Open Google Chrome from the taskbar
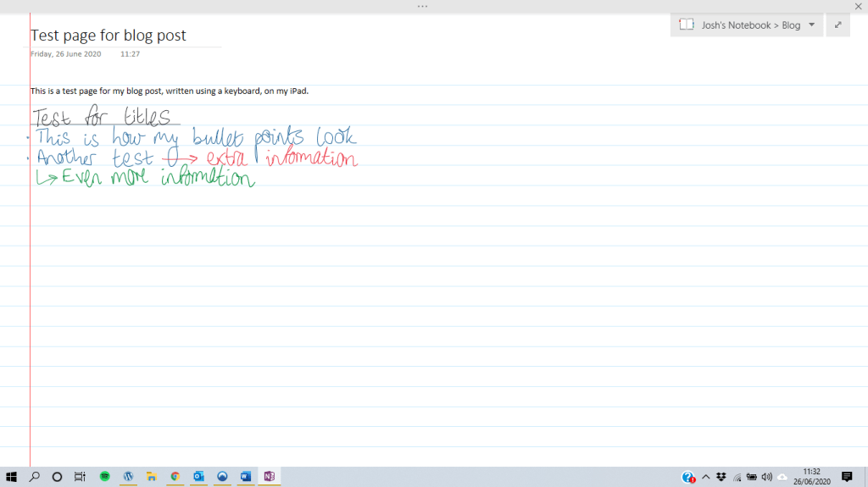Viewport: 868px width, 487px height. (175, 477)
